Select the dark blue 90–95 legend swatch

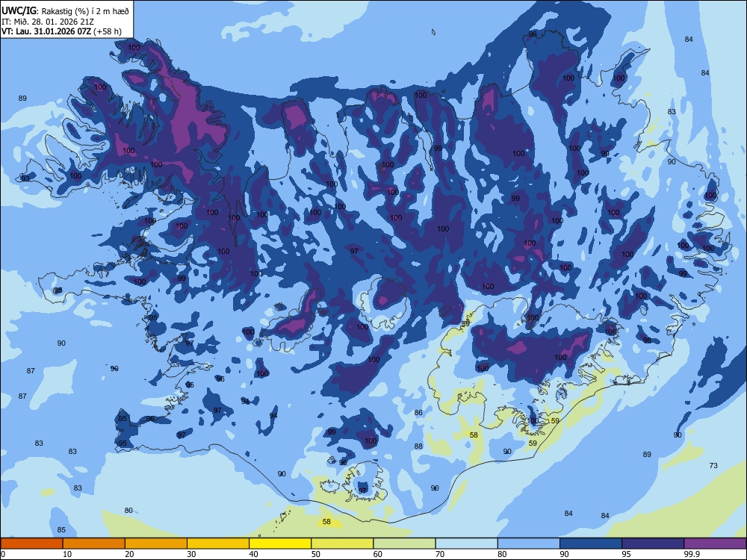coord(591,544)
